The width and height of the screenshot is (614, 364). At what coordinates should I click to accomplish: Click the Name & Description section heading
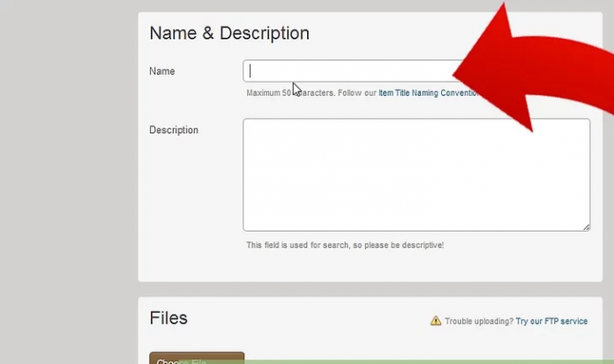[x=229, y=33]
